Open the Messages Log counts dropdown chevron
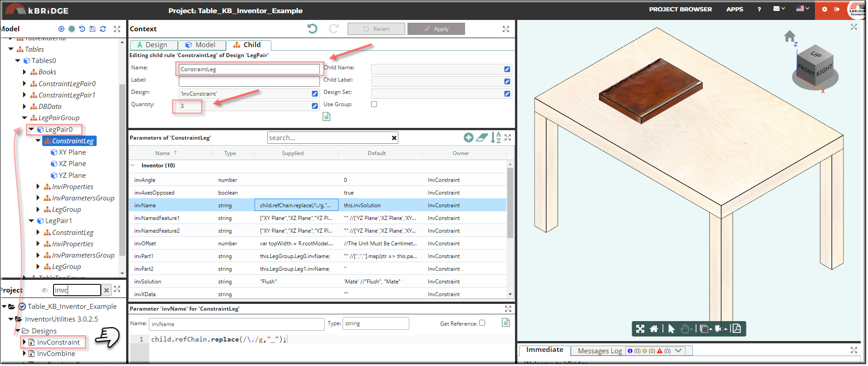The height and width of the screenshot is (366, 868). pos(678,351)
